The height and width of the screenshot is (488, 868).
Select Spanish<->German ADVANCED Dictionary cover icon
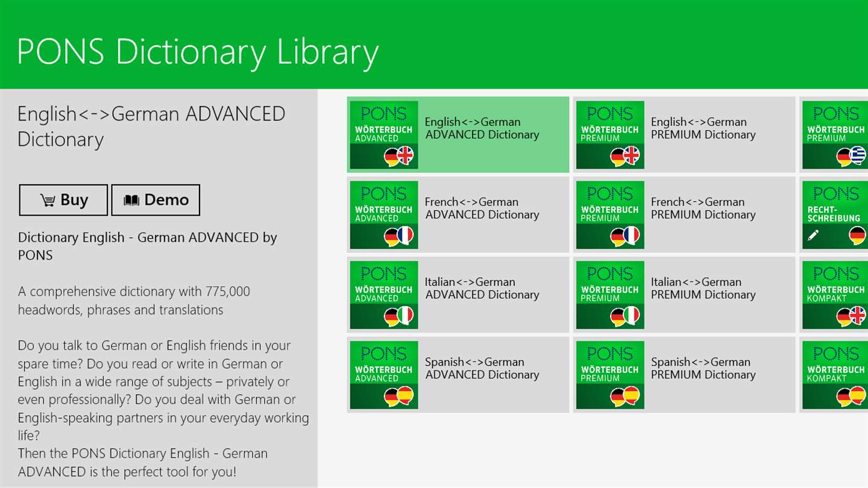point(384,375)
